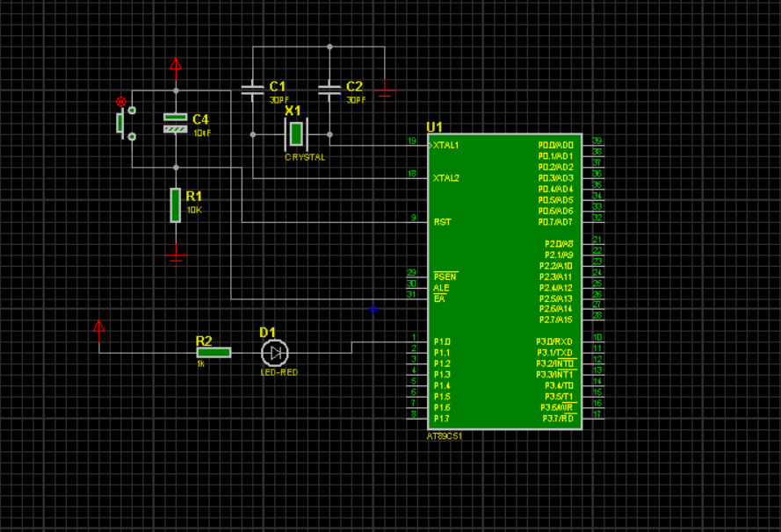Select the ground terminal below R1
The width and height of the screenshot is (781, 532).
click(x=176, y=255)
